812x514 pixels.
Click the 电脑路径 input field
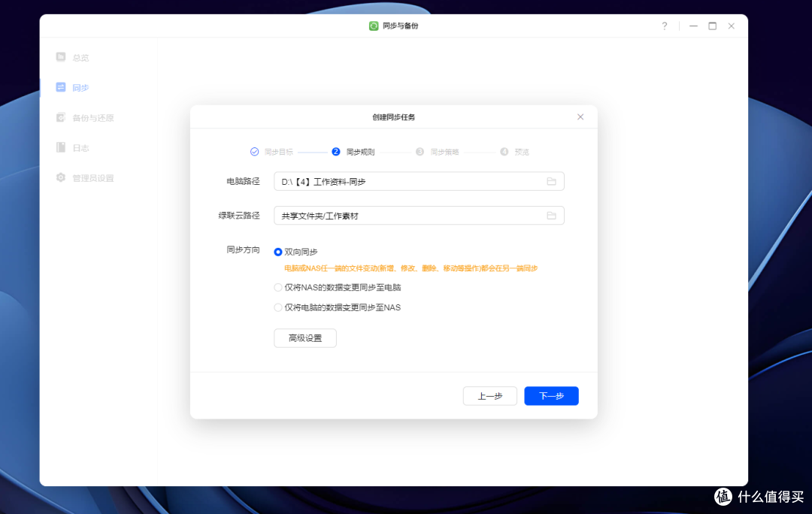coord(419,181)
